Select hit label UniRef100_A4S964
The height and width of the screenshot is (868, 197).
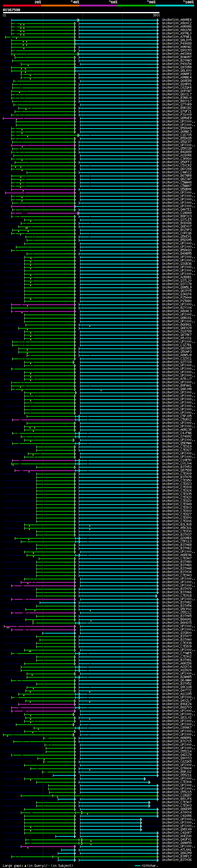click(177, 54)
